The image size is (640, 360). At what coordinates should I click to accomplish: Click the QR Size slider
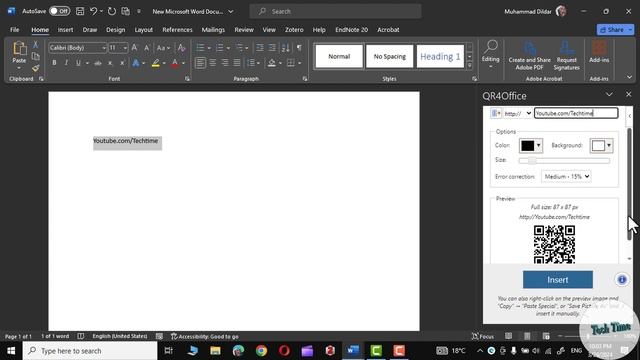(564, 160)
